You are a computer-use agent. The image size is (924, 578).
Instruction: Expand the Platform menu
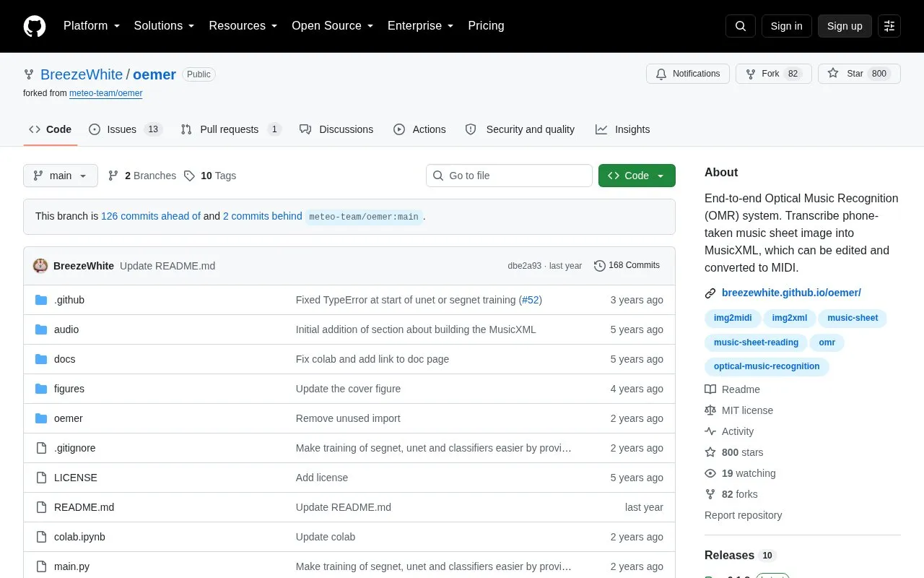tap(92, 26)
